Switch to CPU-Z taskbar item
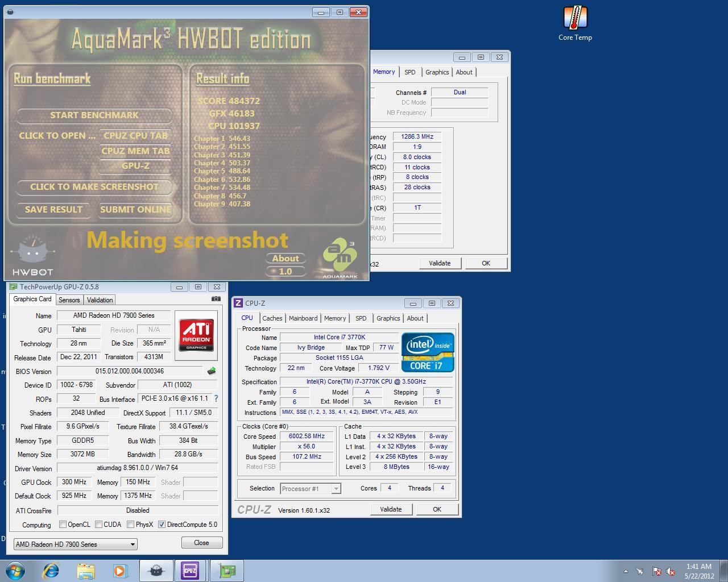This screenshot has width=728, height=582. coord(190,571)
